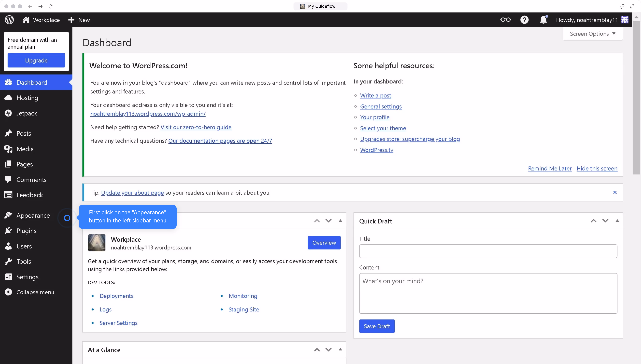This screenshot has height=364, width=641.
Task: Move At a Glance panel up
Action: click(317, 350)
